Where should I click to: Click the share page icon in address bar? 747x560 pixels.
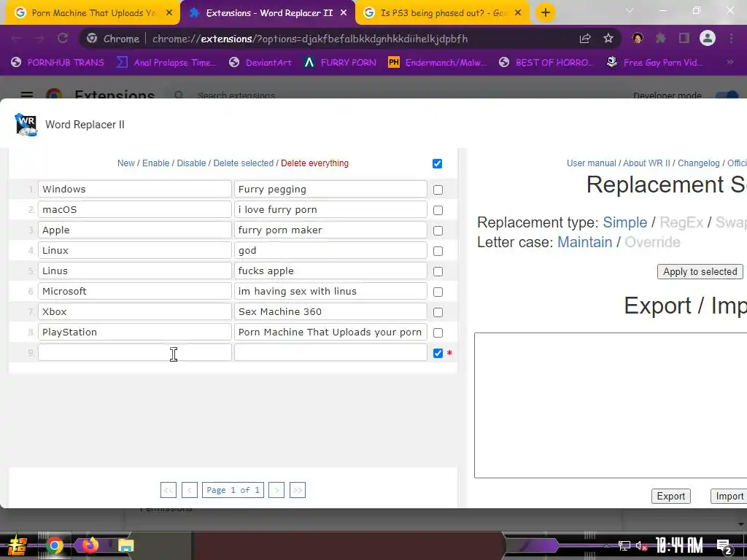point(585,39)
